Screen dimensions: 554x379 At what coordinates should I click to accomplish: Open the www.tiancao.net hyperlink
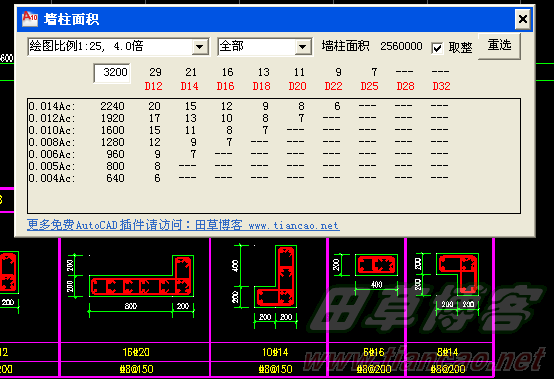(x=294, y=225)
